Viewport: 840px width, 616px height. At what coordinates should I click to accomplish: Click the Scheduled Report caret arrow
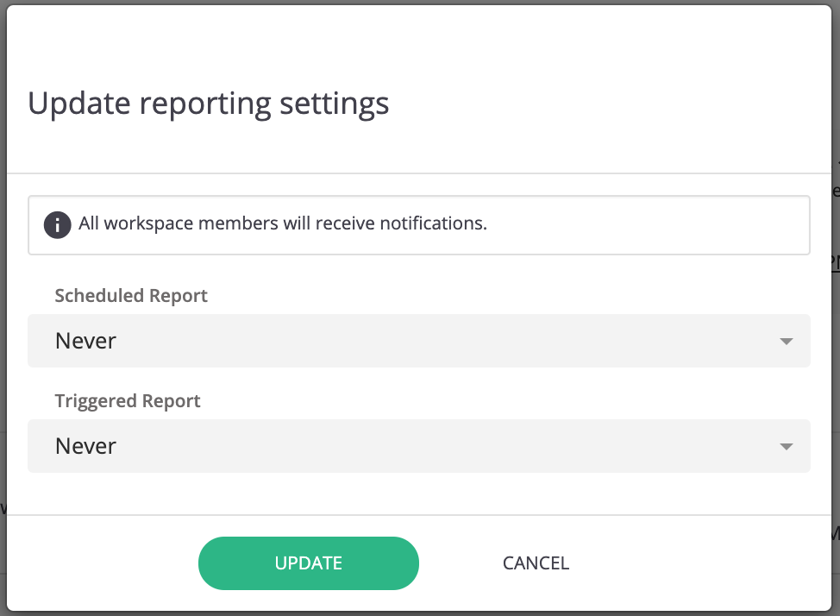(786, 342)
